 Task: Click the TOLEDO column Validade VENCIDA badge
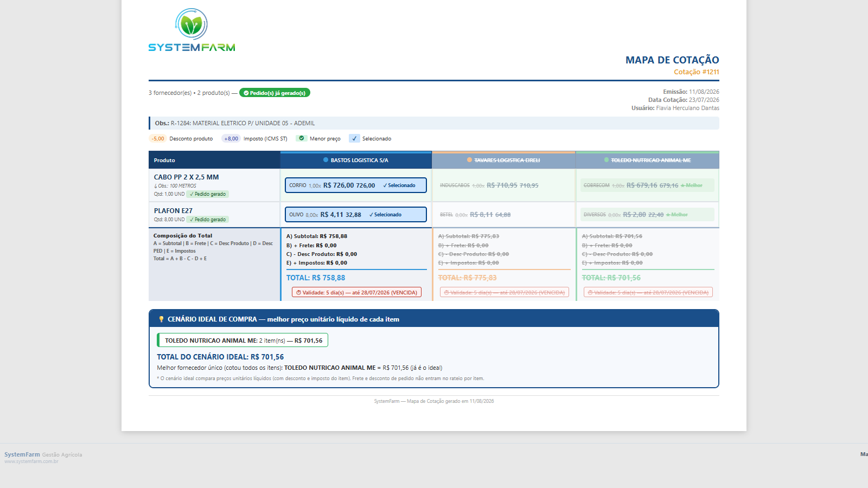click(648, 292)
